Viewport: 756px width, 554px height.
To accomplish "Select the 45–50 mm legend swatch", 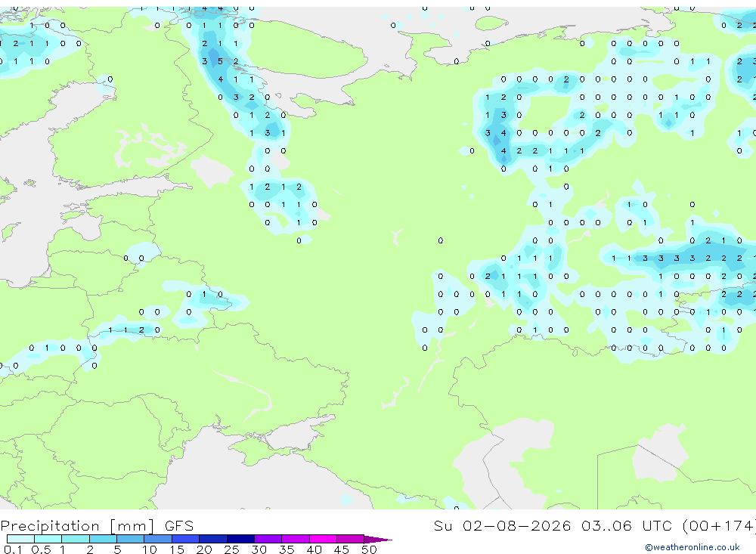I will click(x=351, y=539).
